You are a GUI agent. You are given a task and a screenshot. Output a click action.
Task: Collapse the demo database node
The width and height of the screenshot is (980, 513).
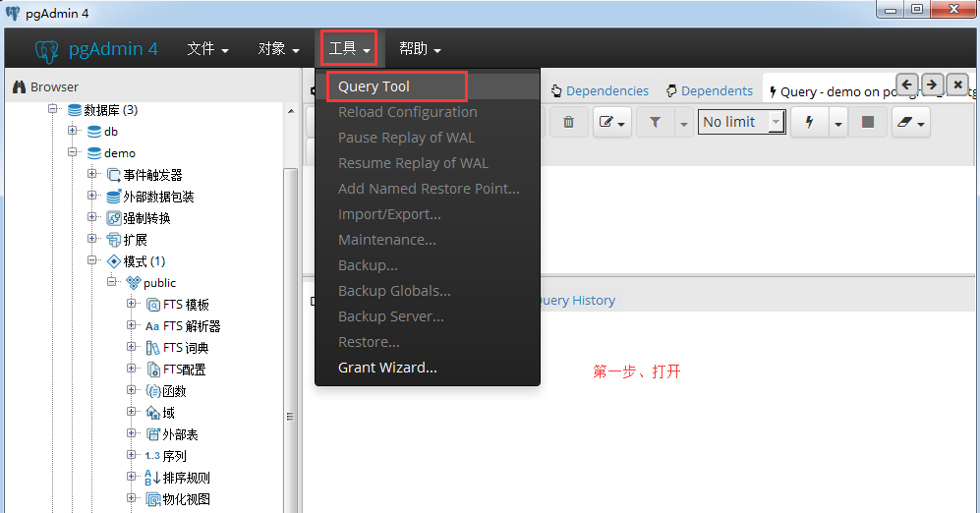coord(73,152)
